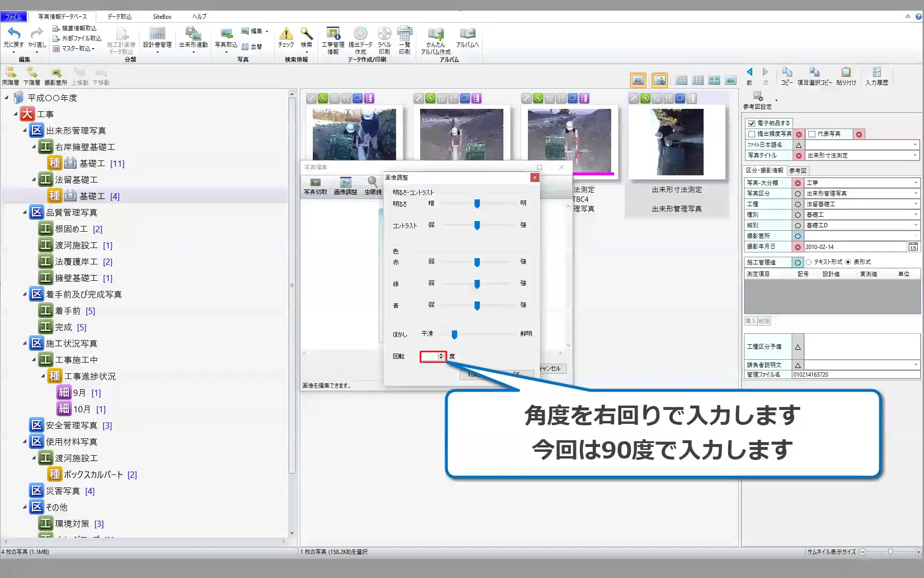Click the 回転 degree input field

click(x=429, y=356)
